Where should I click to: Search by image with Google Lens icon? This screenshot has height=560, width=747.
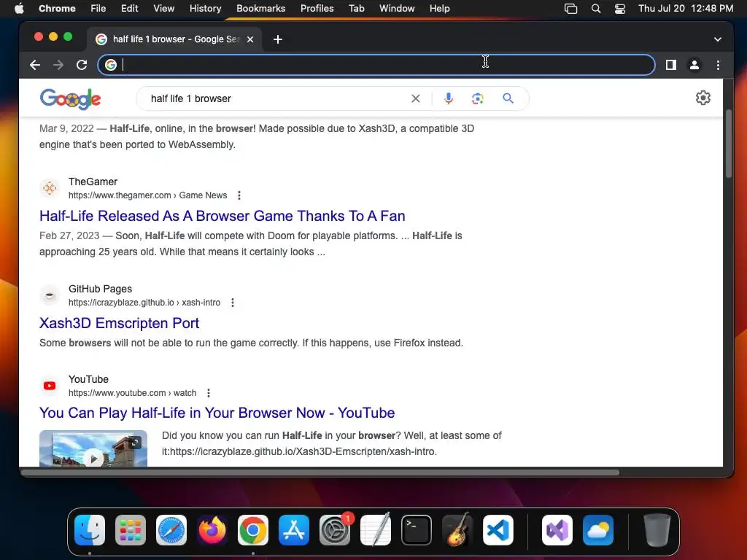[x=477, y=98]
